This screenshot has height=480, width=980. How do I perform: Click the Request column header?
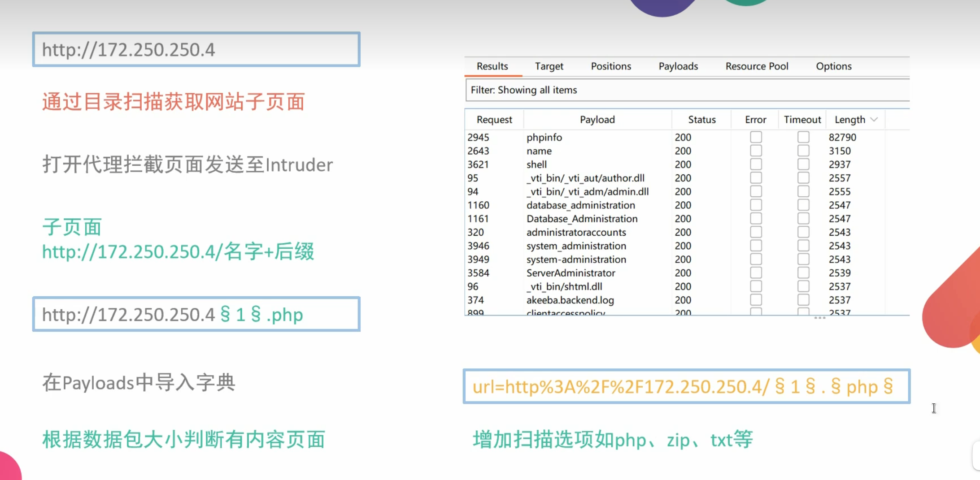(x=494, y=120)
